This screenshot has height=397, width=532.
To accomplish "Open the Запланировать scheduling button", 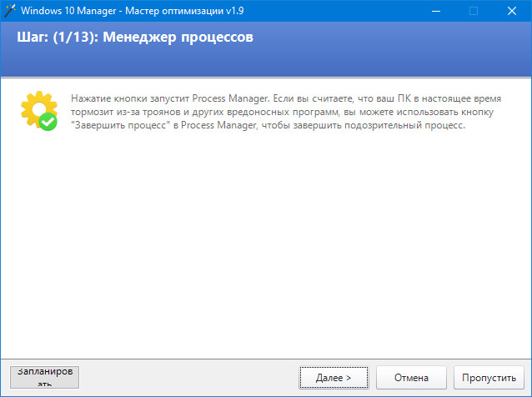I will 44,377.
